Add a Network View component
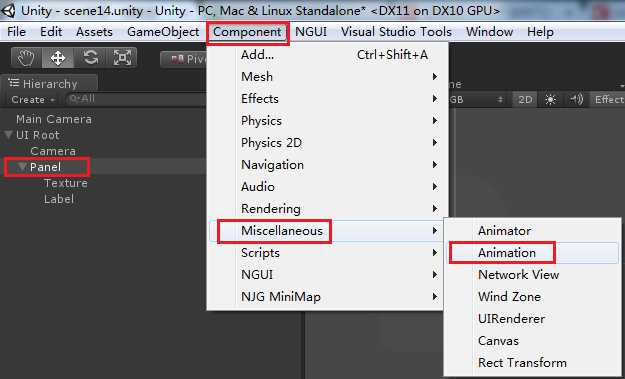Screen dimensions: 625x379 533,275
